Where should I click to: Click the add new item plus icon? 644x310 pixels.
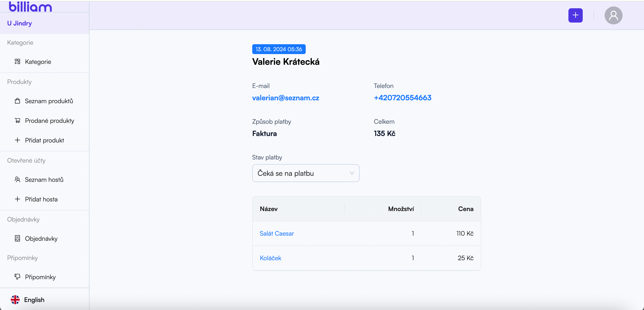click(575, 16)
